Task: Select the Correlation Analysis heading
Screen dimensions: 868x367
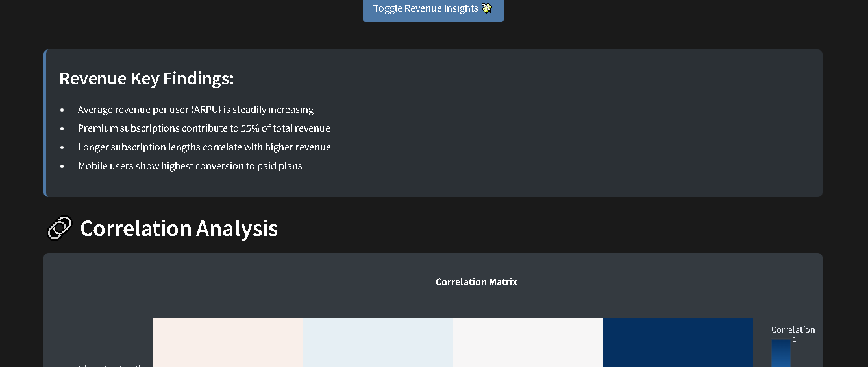Action: tap(179, 228)
